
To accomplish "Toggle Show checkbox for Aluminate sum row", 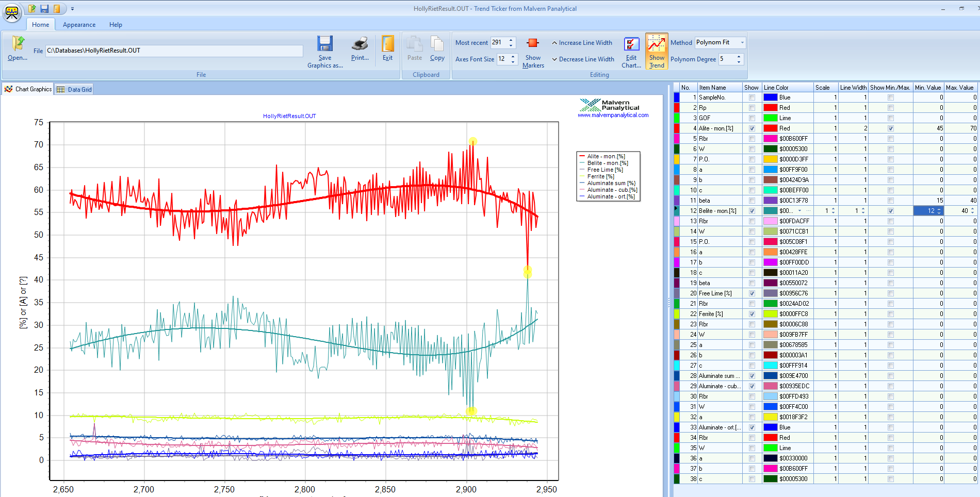I will [x=752, y=376].
